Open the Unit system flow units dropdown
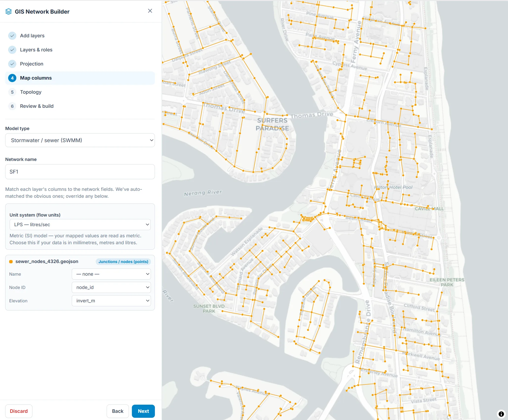The height and width of the screenshot is (420, 508). (80, 224)
